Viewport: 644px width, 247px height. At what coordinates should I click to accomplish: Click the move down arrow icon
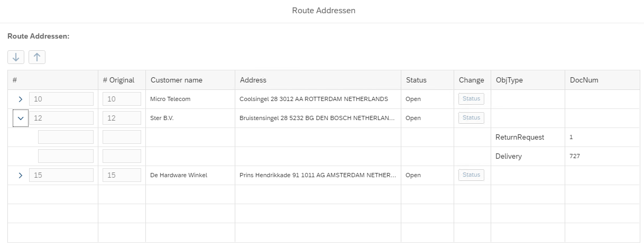point(16,57)
